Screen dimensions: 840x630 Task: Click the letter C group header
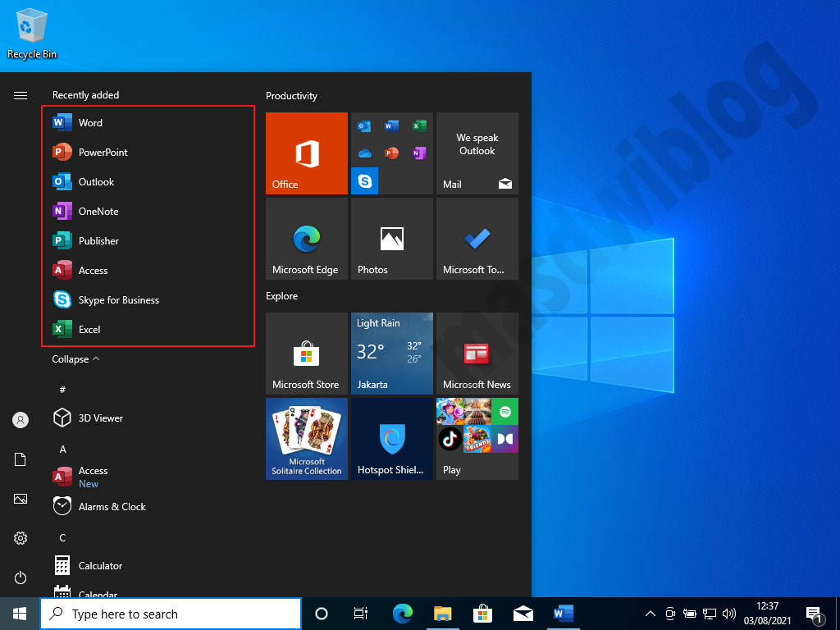(x=62, y=537)
